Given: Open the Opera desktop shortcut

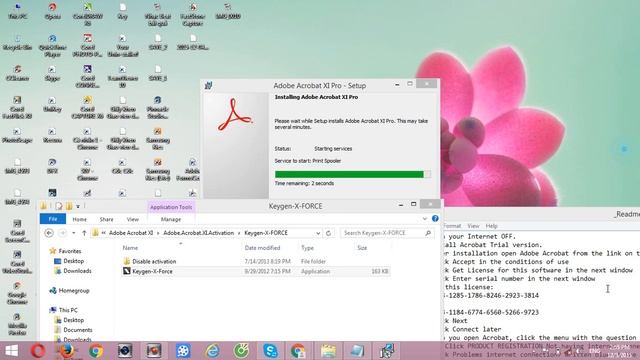Looking at the screenshot, I should click(52, 11).
